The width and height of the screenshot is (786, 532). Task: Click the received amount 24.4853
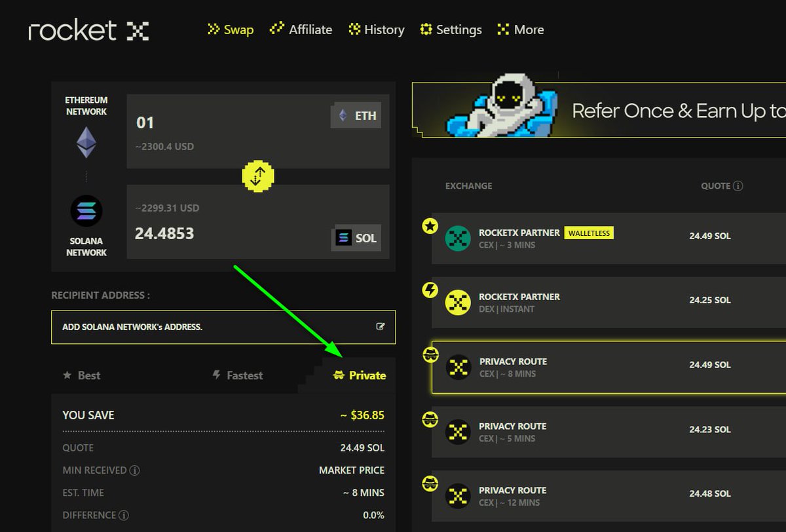click(164, 233)
